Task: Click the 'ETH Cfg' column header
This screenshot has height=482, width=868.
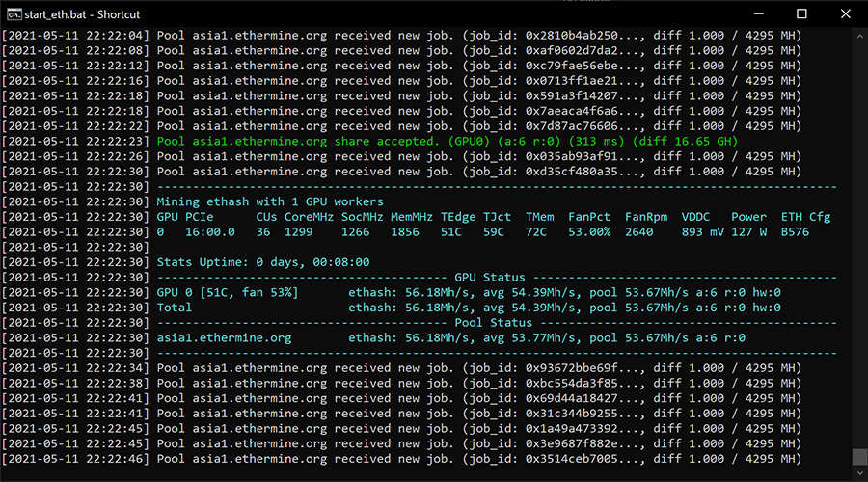Action: [x=806, y=217]
